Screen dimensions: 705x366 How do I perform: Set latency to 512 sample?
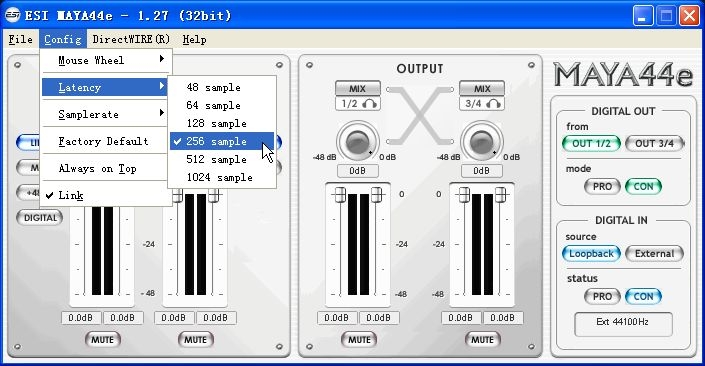222,159
